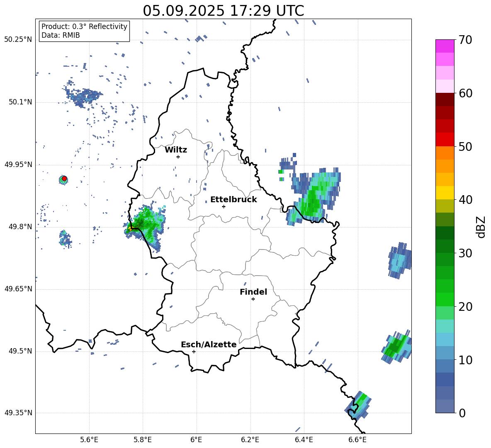Click the colorbar value 30
Screen dimensions: 491x448
pos(465,253)
